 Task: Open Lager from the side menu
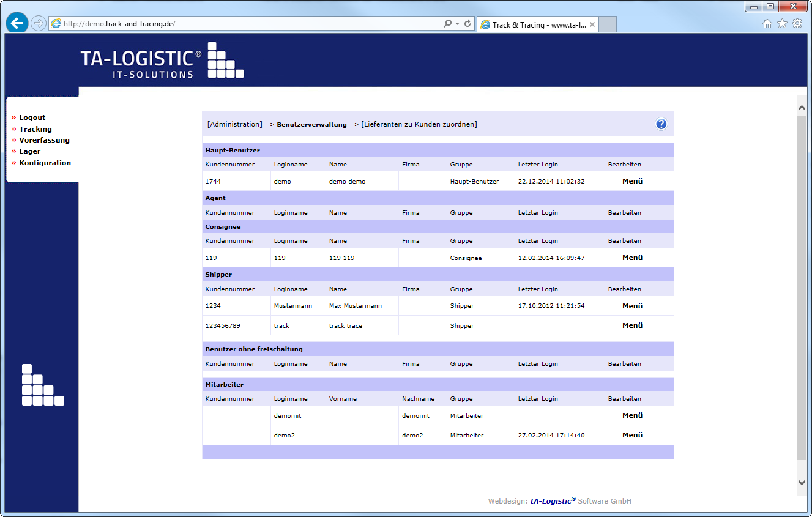[x=29, y=151]
